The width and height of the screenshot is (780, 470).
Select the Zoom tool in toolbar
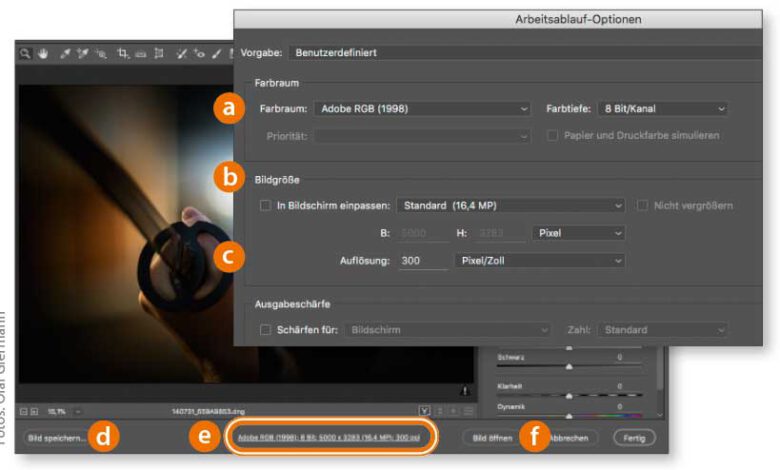(26, 55)
